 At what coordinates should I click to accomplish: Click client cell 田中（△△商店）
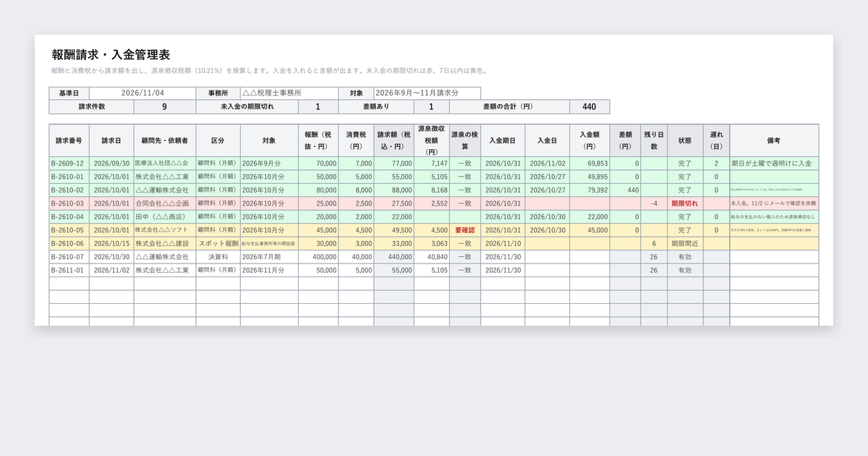165,216
